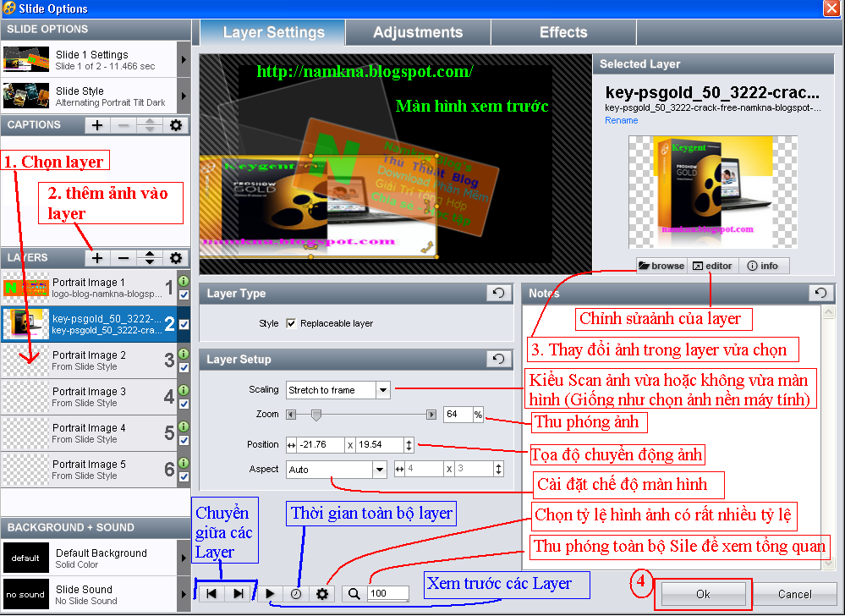Toggle the Replaceable layer checkbox
This screenshot has height=616, width=845.
(291, 323)
